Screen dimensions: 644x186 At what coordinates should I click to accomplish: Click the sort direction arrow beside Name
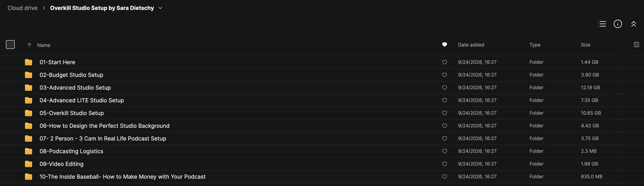(x=29, y=45)
